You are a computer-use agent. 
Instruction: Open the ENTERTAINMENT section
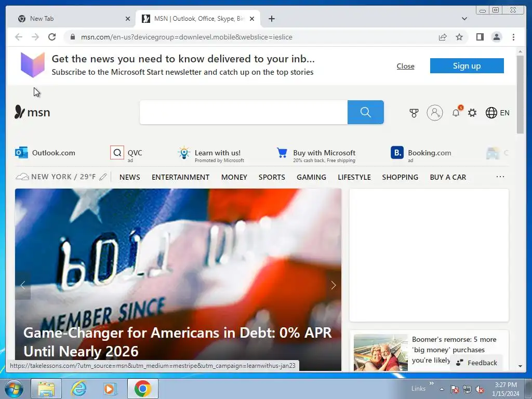[180, 177]
